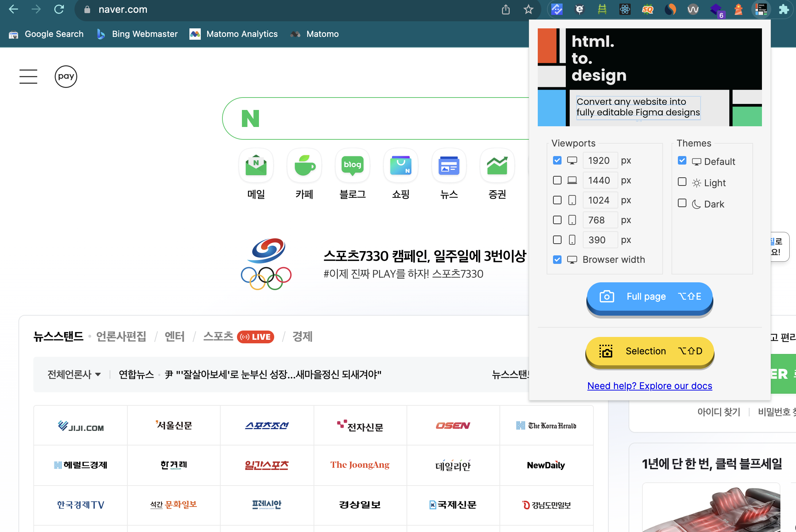Switch to the 스포츠 LIVE tab
Viewport: 796px width, 532px height.
point(219,336)
